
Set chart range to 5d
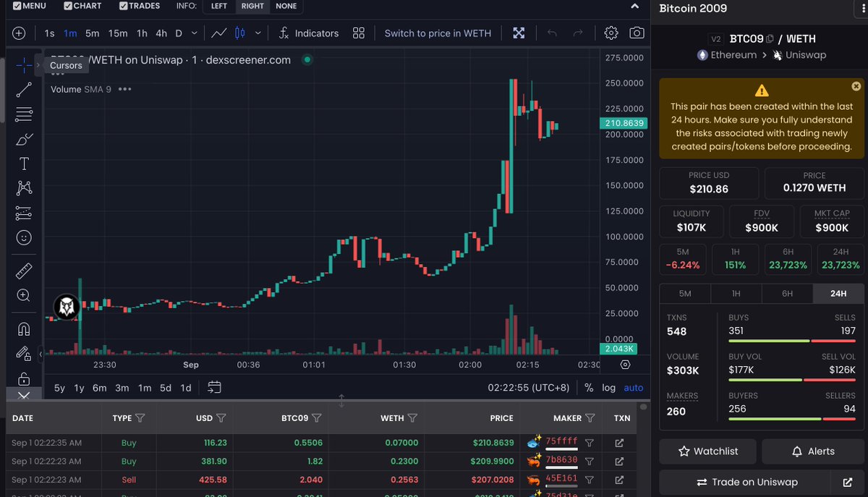tap(166, 388)
